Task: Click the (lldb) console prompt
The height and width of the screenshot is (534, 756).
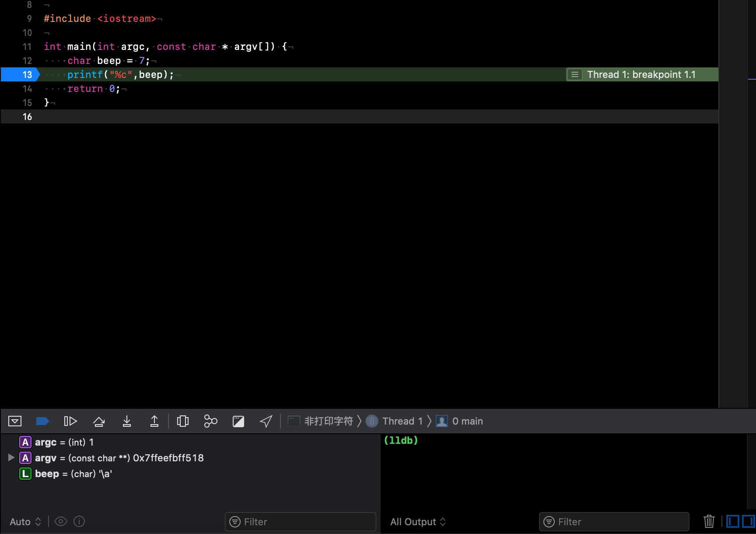Action: pos(401,440)
